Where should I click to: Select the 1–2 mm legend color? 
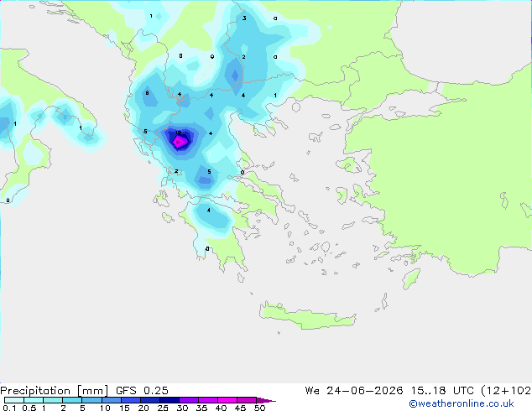[x=53, y=400]
